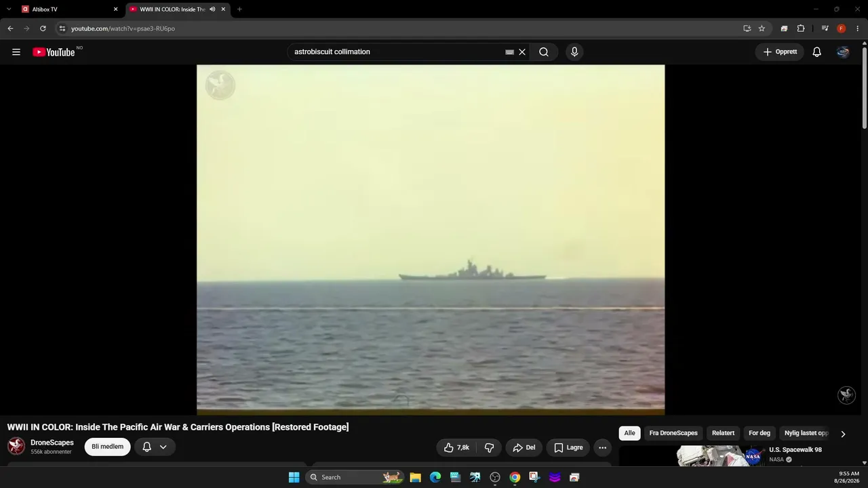Start voice search with the microphone

[x=574, y=52]
